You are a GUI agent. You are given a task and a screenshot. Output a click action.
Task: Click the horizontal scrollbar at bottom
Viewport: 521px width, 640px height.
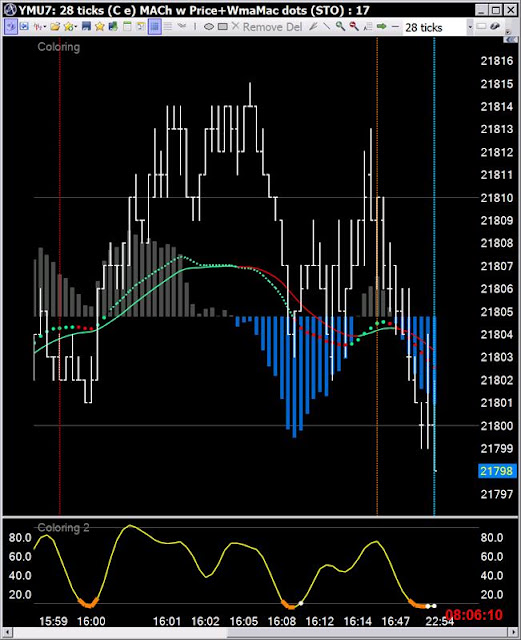(260, 632)
